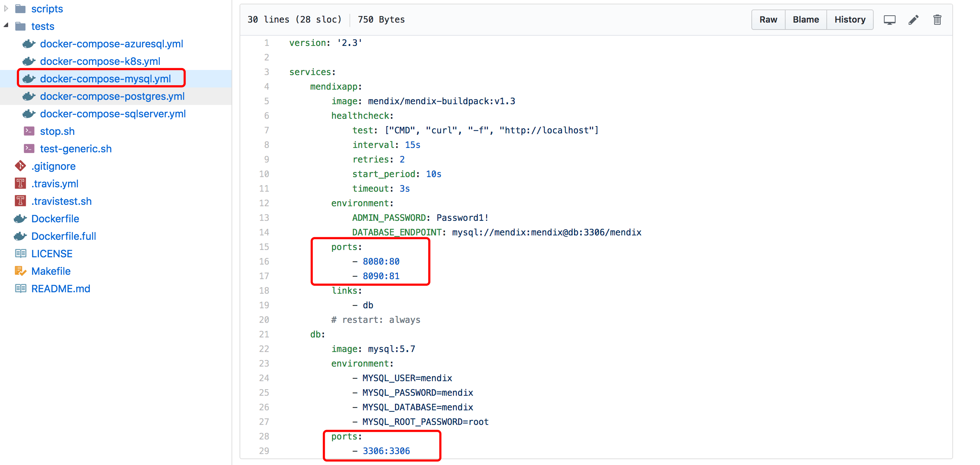
Task: Click the scripts folder icon
Action: [x=20, y=9]
